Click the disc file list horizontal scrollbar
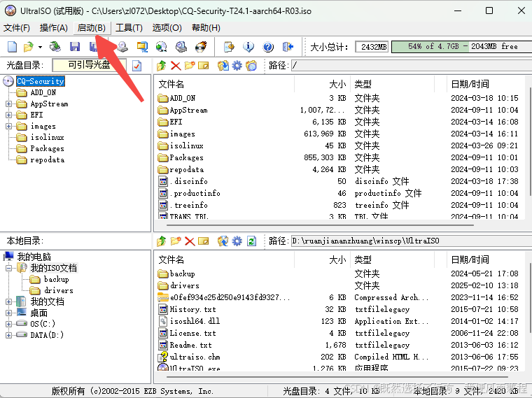The height and width of the screenshot is (398, 532). pos(320,225)
